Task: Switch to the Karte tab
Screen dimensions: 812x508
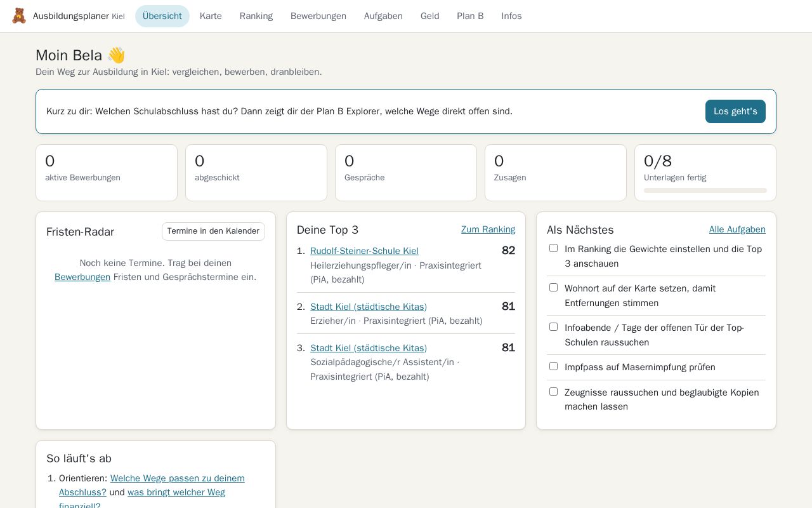Action: [x=211, y=16]
